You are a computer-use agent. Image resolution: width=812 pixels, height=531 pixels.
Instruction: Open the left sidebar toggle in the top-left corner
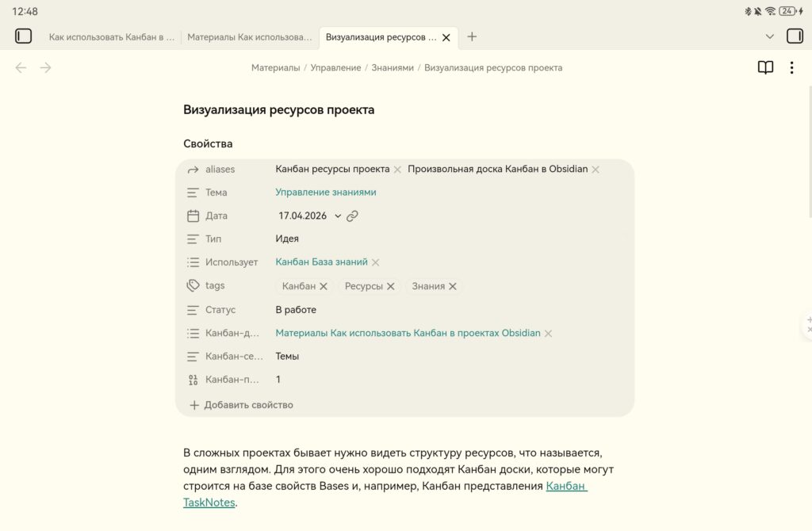[23, 36]
